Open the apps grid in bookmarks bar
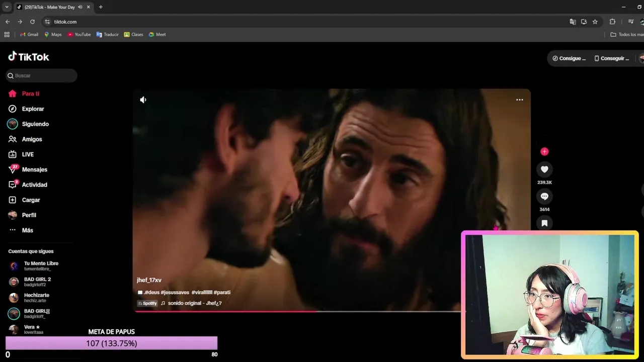Image resolution: width=644 pixels, height=362 pixels. point(7,35)
